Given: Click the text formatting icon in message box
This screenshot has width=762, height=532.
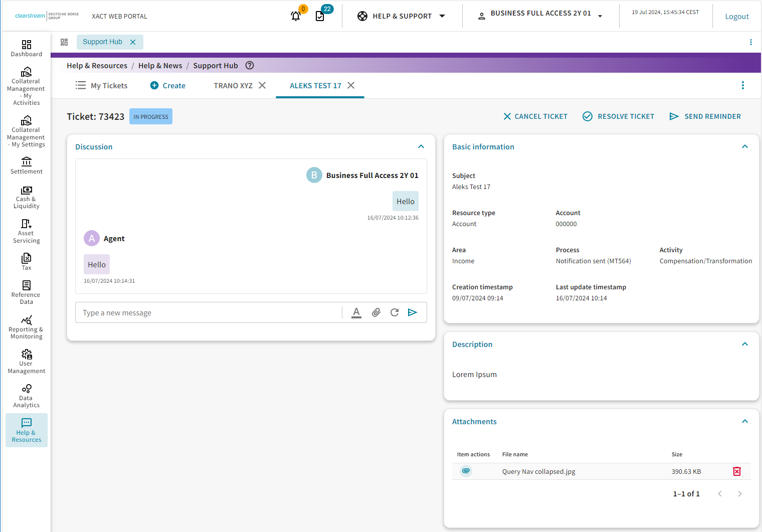Looking at the screenshot, I should [356, 312].
